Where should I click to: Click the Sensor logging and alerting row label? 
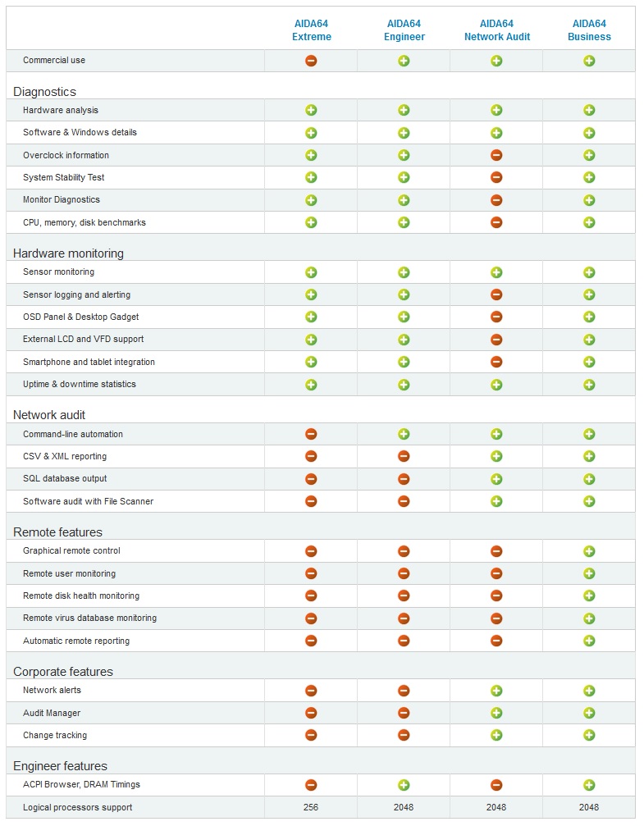tap(77, 294)
